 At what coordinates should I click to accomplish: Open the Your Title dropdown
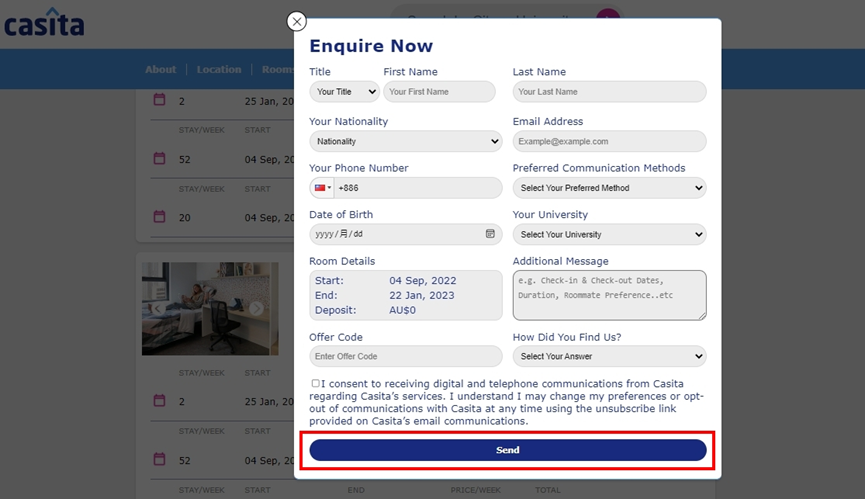point(344,92)
